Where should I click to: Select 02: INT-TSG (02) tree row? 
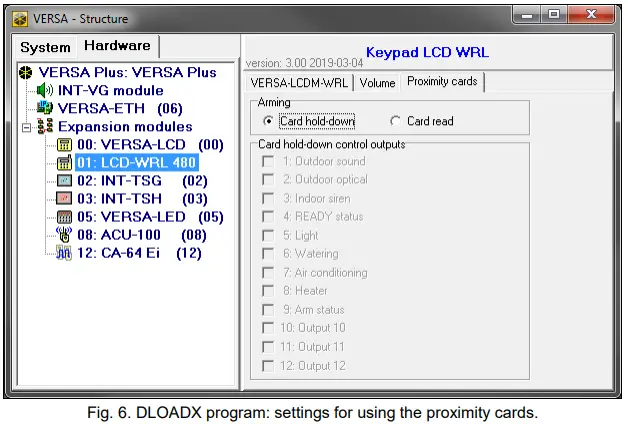tap(142, 181)
